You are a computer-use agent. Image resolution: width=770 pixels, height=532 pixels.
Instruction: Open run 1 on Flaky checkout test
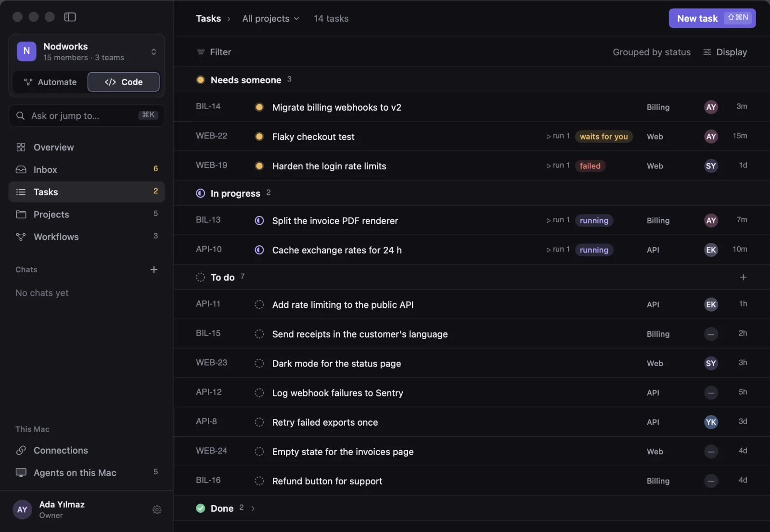[x=558, y=136]
